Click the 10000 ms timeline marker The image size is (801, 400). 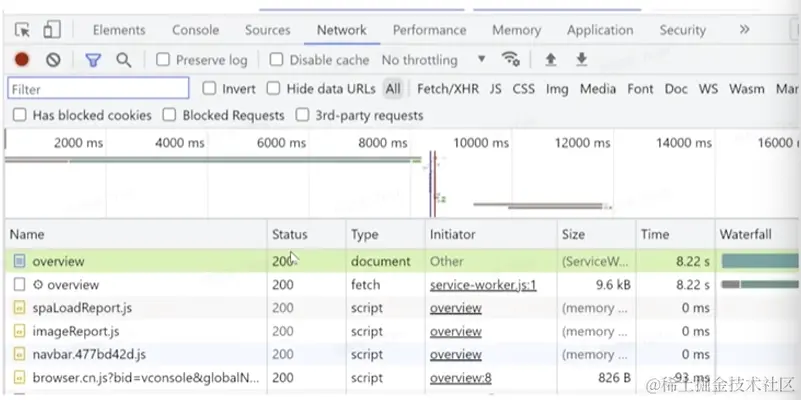click(481, 143)
